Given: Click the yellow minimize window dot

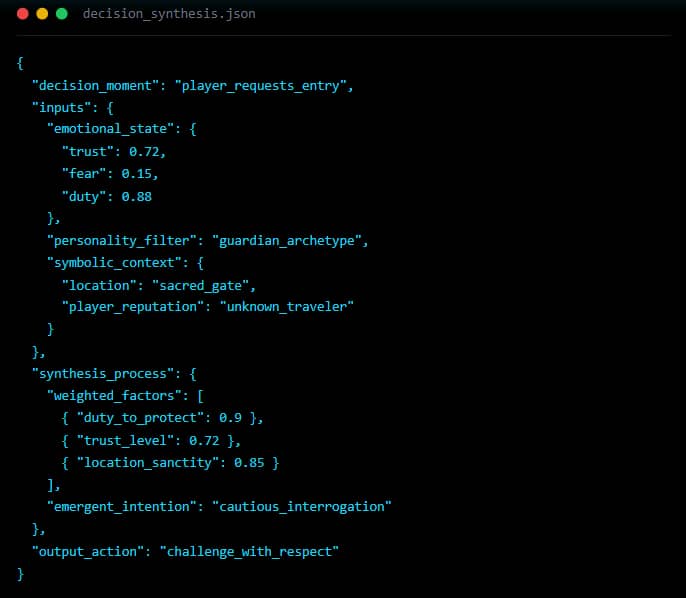Looking at the screenshot, I should click(x=42, y=14).
